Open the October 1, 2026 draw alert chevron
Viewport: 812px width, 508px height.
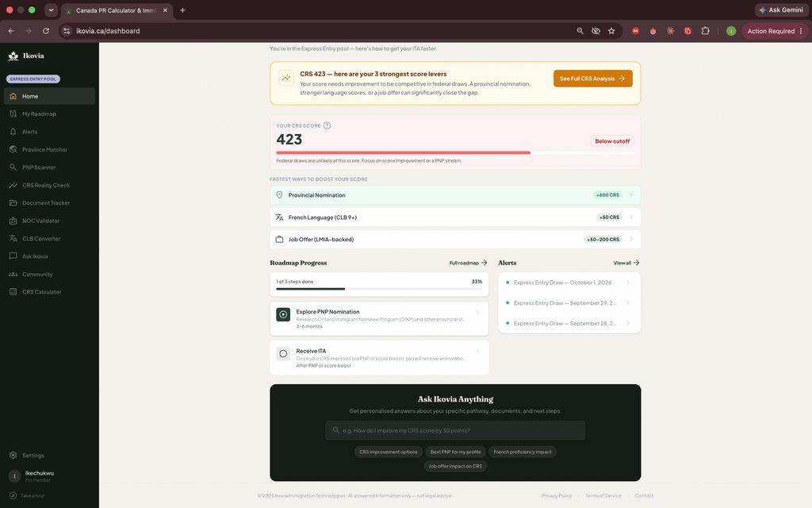pyautogui.click(x=628, y=283)
